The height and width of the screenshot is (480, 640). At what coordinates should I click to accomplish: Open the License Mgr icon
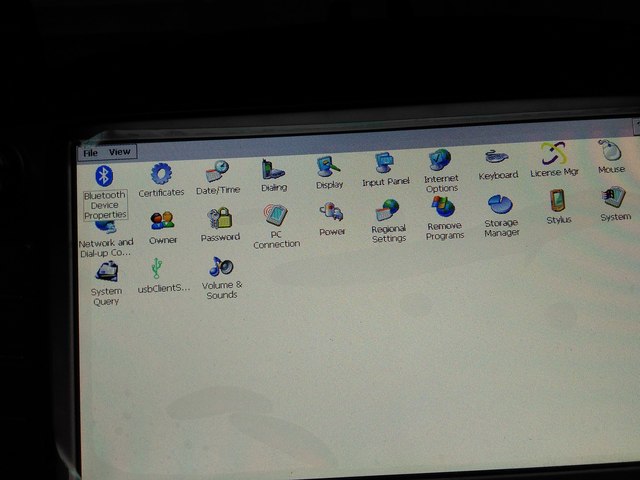[x=553, y=153]
